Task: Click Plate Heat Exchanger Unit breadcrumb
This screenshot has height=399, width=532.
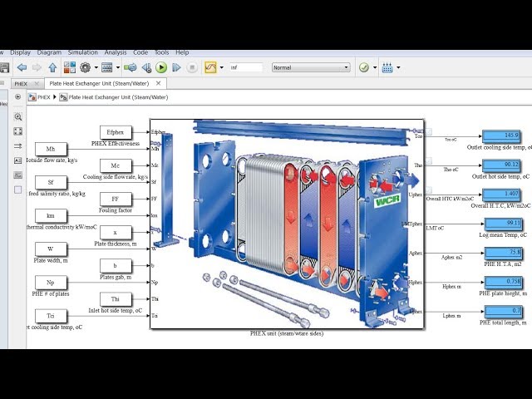Action: pyautogui.click(x=118, y=97)
